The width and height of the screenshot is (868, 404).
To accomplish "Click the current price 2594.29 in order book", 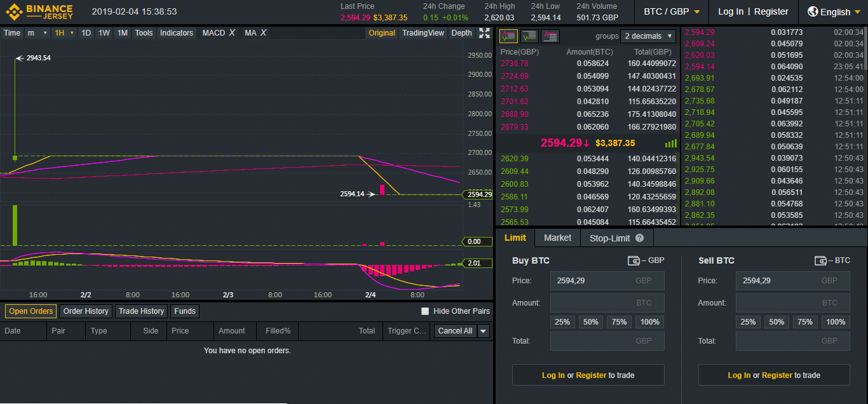I will [566, 144].
